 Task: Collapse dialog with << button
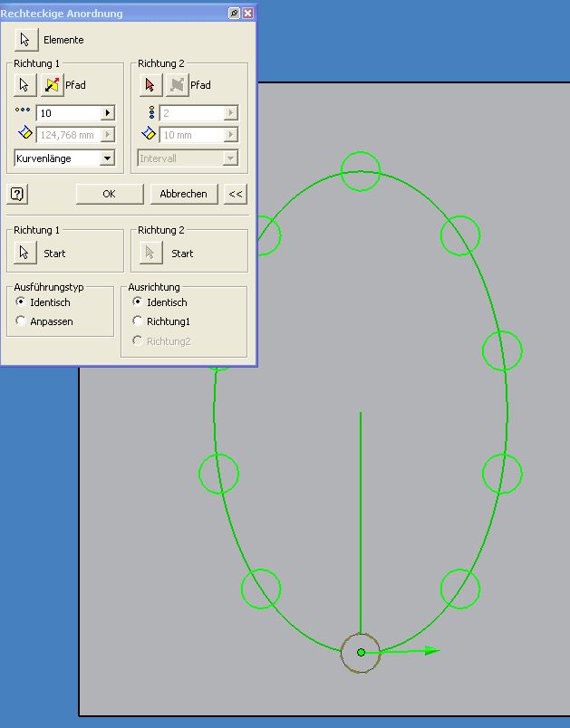click(x=236, y=194)
